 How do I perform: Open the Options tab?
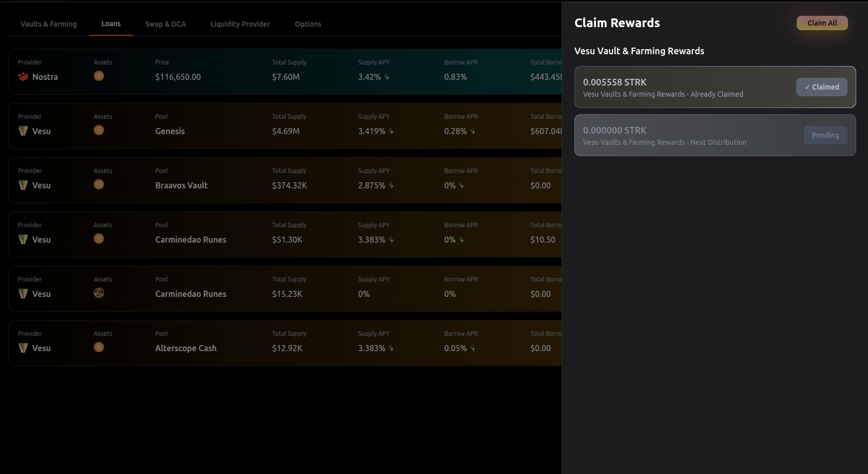tap(308, 24)
